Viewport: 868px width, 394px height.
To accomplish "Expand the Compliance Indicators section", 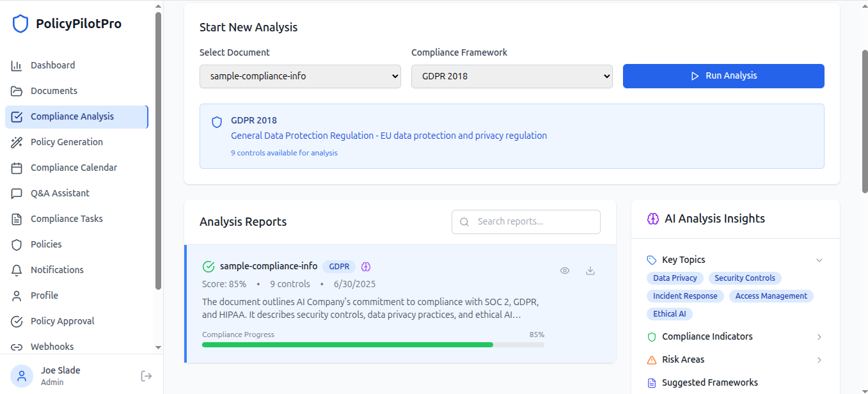I will pyautogui.click(x=819, y=337).
